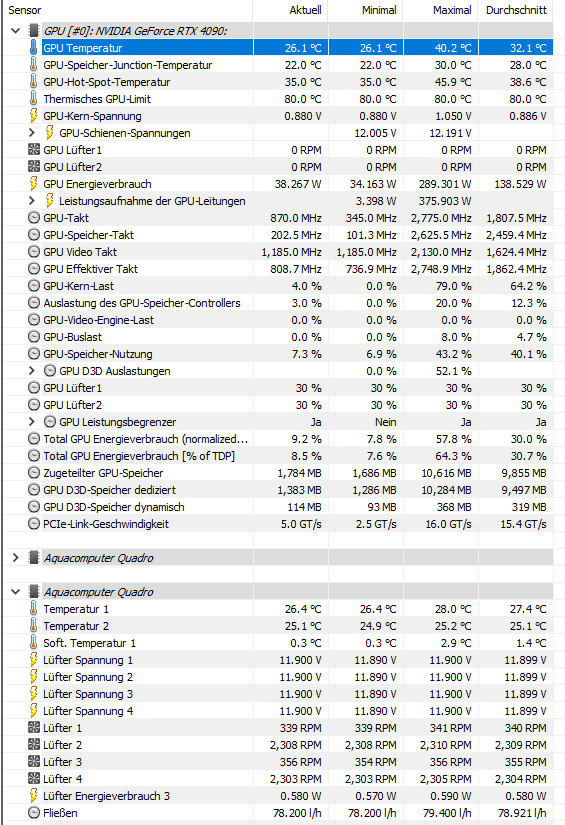Click lightning icon of GPU-Schienen-Spannungen

[x=49, y=133]
